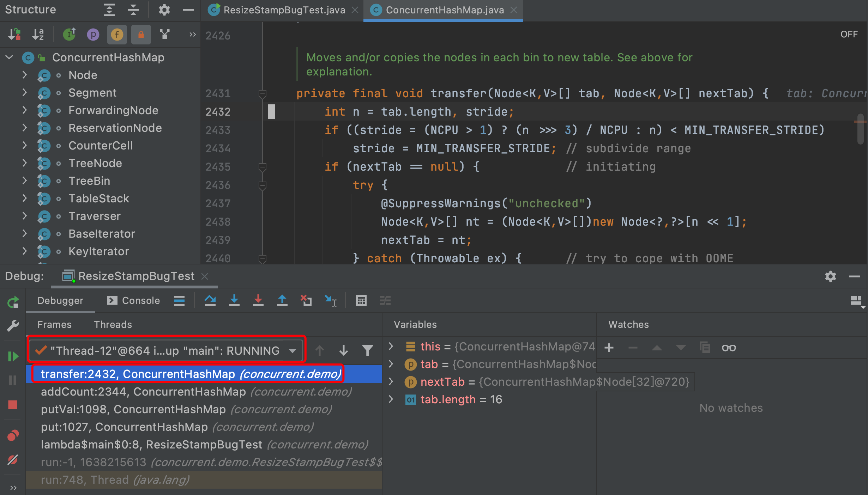Toggle Show non-public members lock icon

point(141,34)
